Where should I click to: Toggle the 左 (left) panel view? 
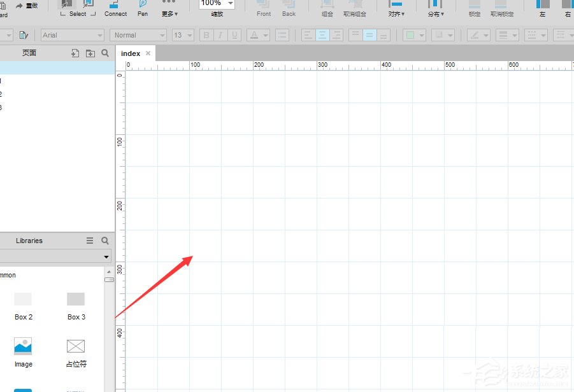coord(543,8)
